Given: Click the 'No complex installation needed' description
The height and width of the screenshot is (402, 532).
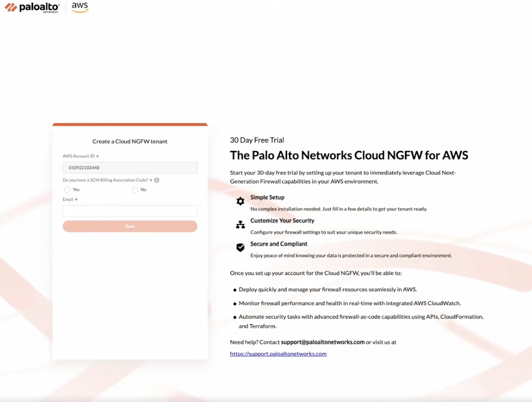Looking at the screenshot, I should (339, 209).
